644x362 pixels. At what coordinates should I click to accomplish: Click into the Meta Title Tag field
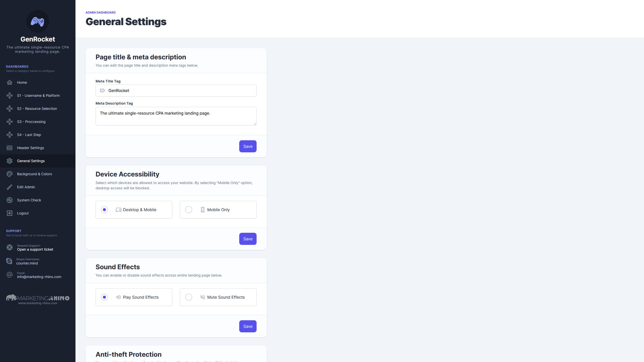point(176,90)
